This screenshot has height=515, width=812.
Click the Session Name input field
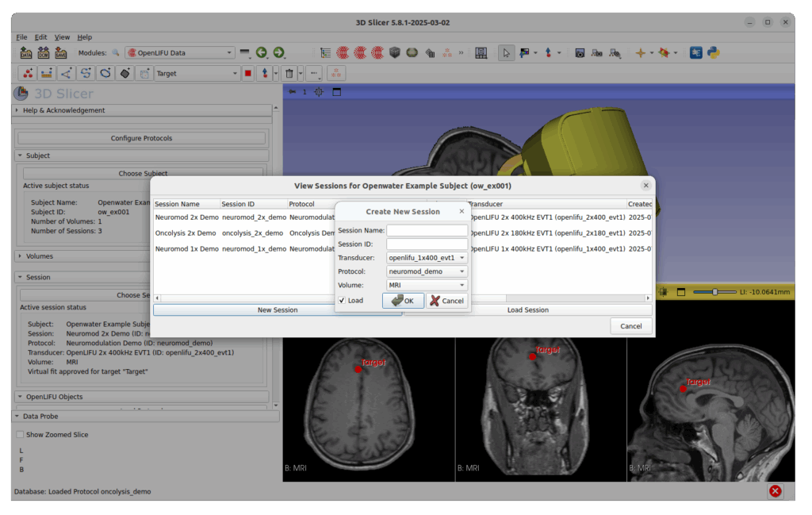427,230
